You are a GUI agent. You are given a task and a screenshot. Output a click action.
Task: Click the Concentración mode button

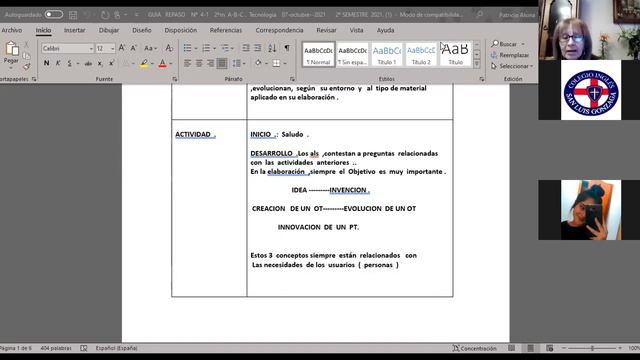(474, 348)
